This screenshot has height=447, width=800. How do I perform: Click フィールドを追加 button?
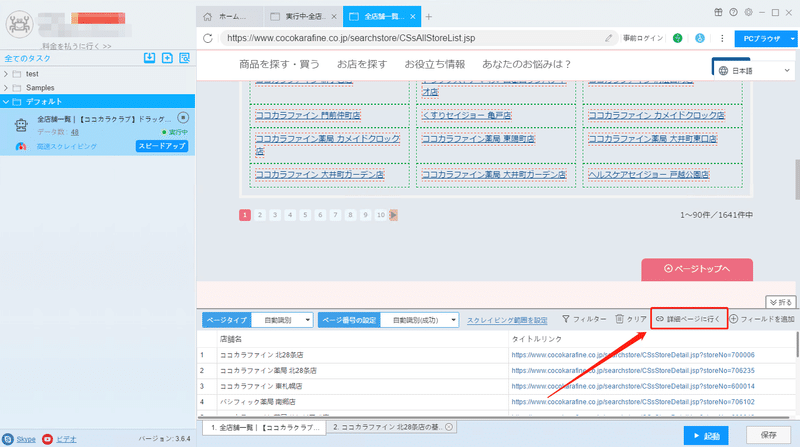click(x=762, y=319)
